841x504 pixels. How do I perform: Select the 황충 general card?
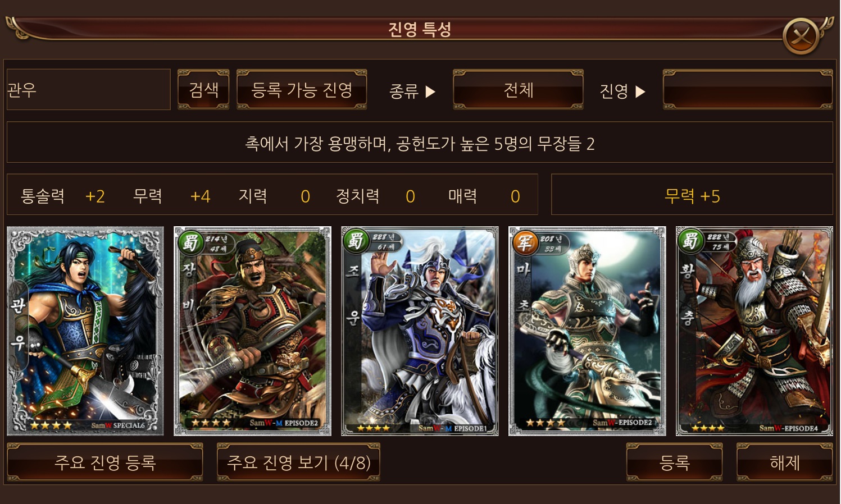coord(754,331)
